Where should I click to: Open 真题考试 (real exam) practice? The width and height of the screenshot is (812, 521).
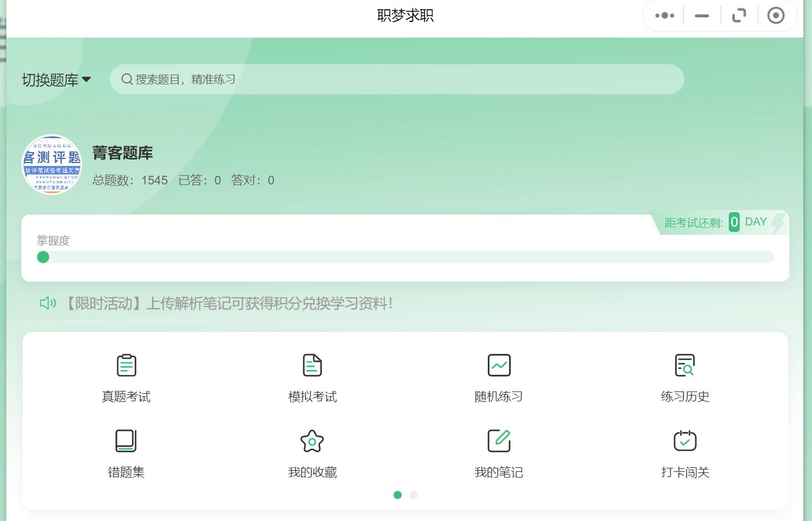coord(126,376)
